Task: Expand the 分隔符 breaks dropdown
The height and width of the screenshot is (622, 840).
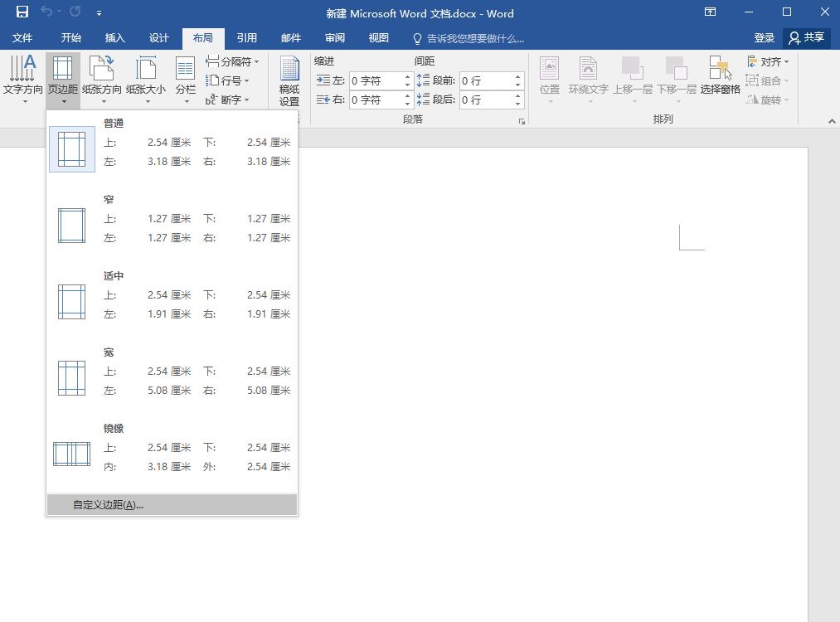Action: 233,61
